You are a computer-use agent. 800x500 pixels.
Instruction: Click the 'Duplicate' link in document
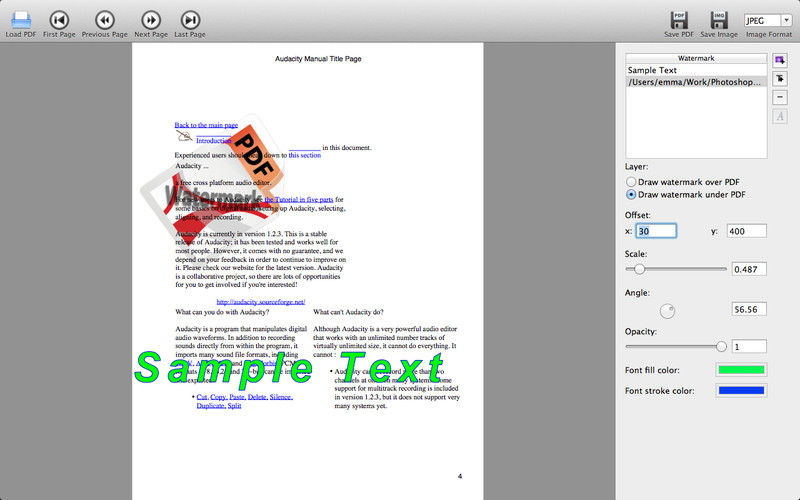(211, 406)
